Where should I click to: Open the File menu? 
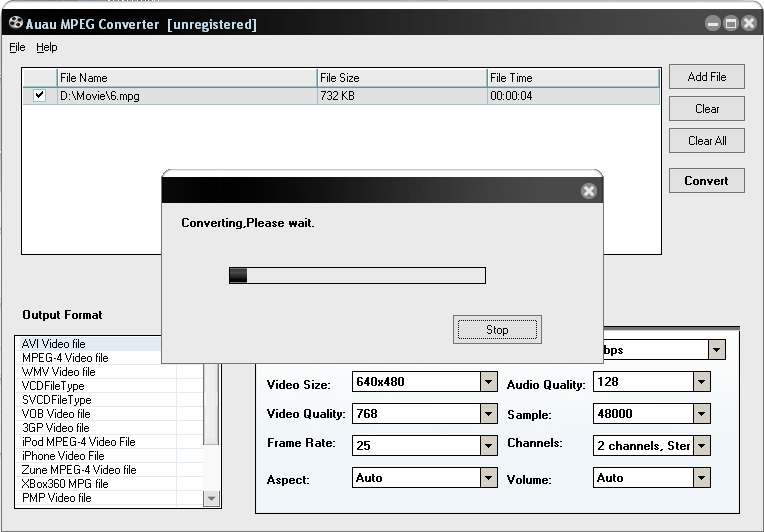[x=17, y=47]
